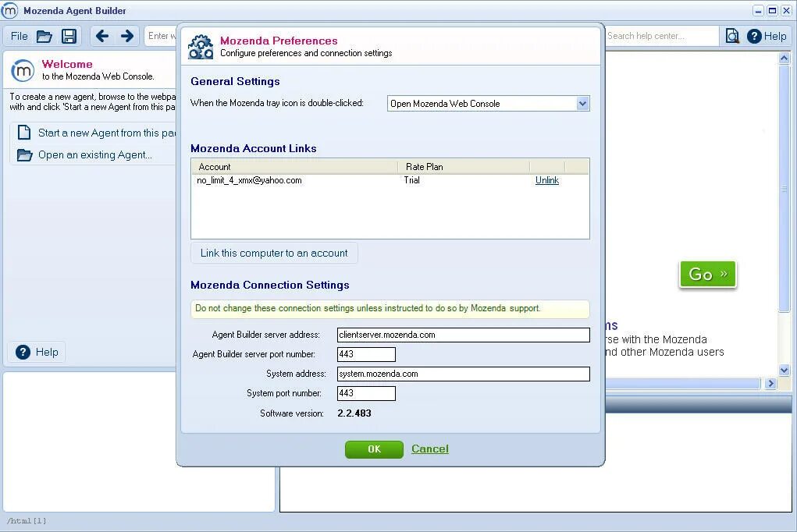Confirm preferences with the OK button
The image size is (797, 532).
(374, 449)
